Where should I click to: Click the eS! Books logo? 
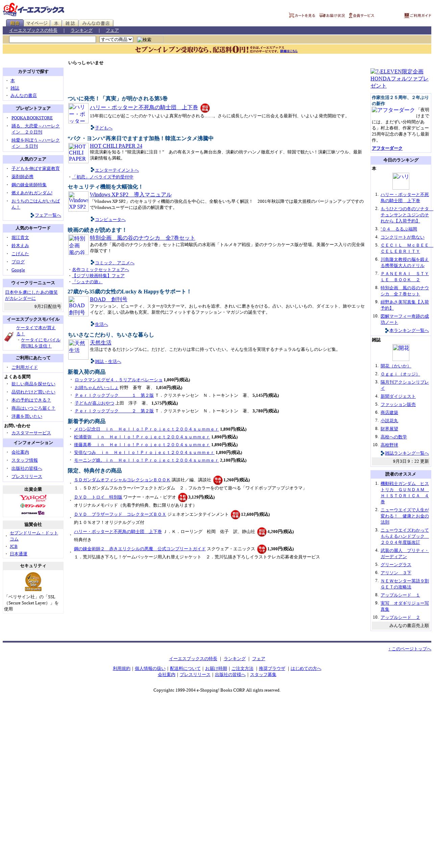point(33,9)
